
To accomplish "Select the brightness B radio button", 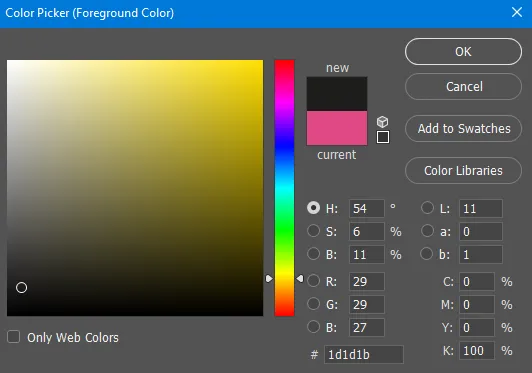I will (x=314, y=254).
